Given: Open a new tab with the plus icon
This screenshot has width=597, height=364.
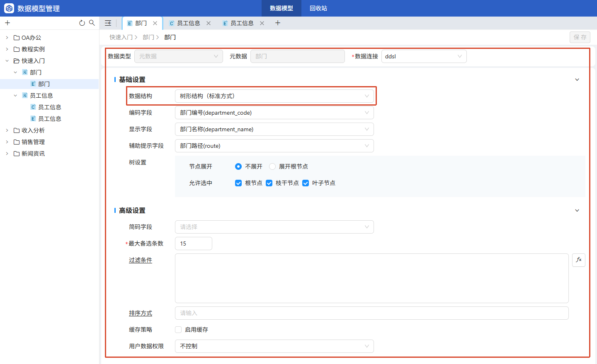Looking at the screenshot, I should [x=278, y=23].
